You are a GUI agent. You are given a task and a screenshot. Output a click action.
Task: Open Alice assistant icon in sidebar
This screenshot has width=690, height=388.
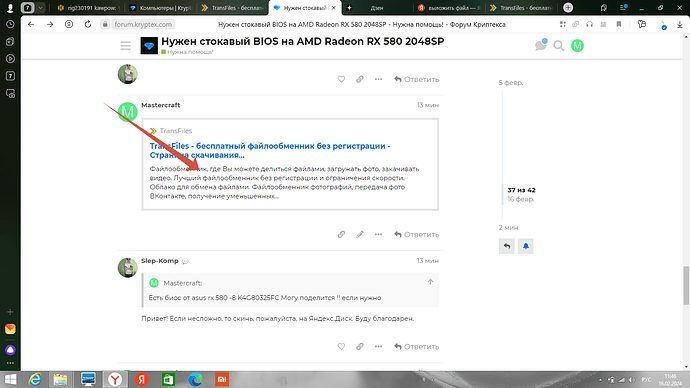click(10, 350)
